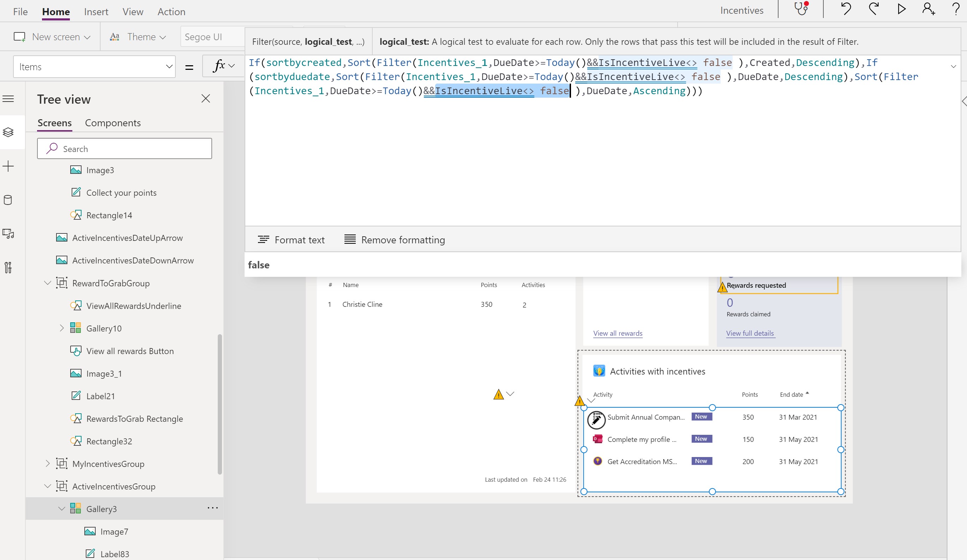967x560 pixels.
Task: Collapse the RewardToGrabGroup tree node
Action: click(48, 283)
